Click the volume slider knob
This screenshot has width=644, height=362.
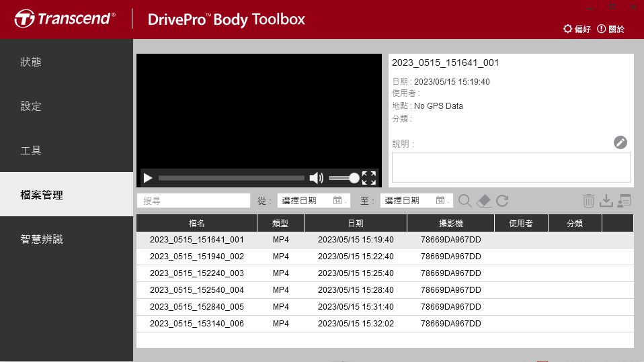[x=354, y=178]
